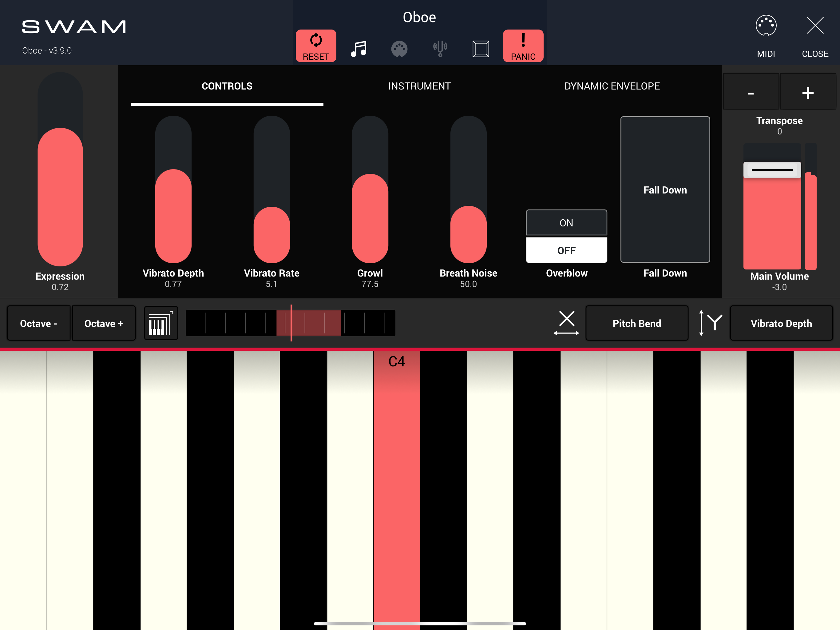
Task: Open the Vibrato Depth Y-axis assignment
Action: [781, 323]
